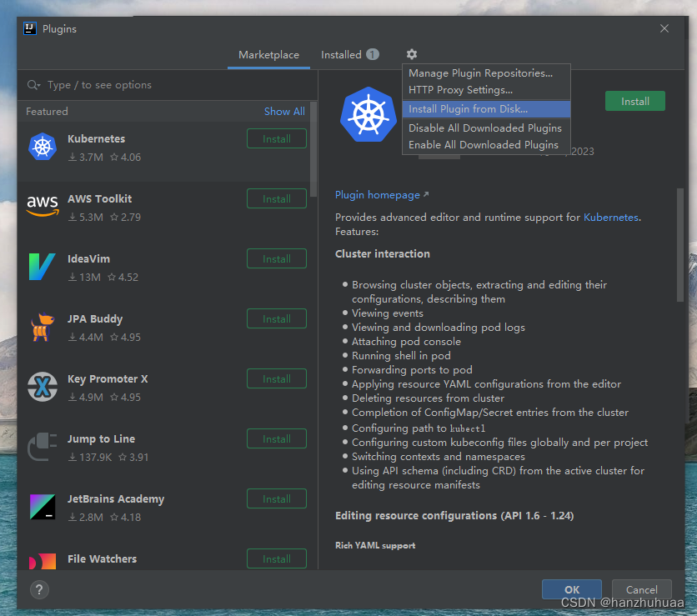Select Install Plugin from Disk
The image size is (697, 616).
[x=486, y=109]
